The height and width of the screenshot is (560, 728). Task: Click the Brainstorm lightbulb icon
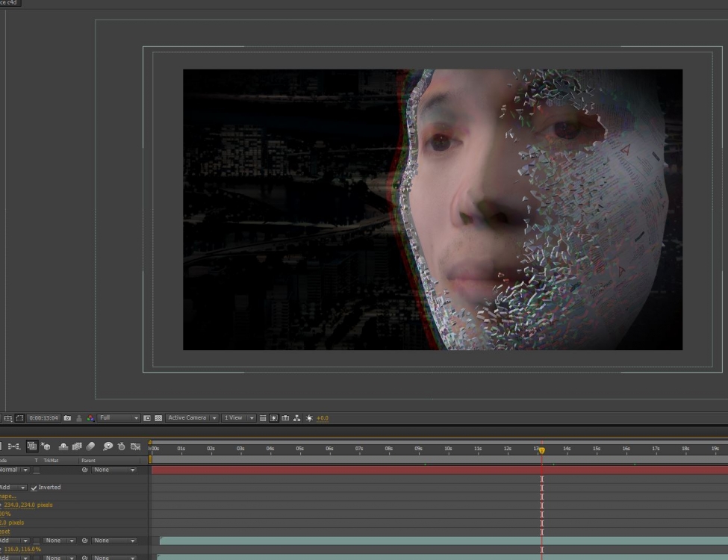pos(108,447)
